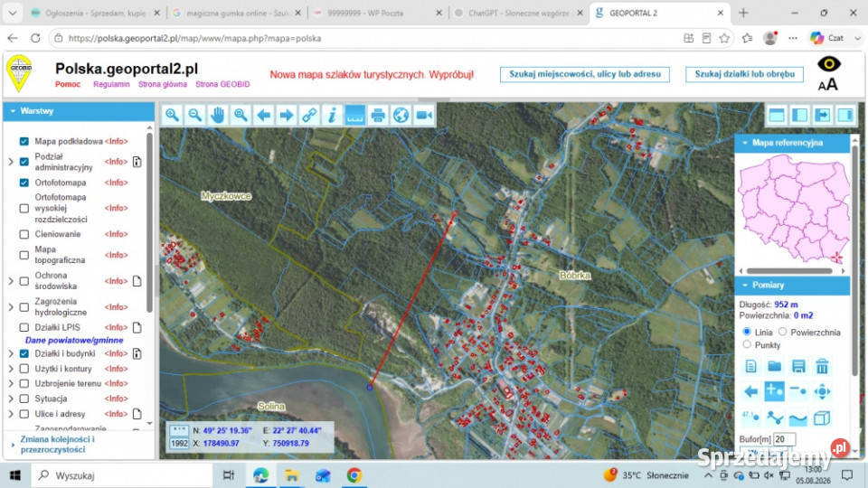The image size is (868, 488).
Task: Open Nowa mapa szlaków turystycznych link
Action: (372, 75)
